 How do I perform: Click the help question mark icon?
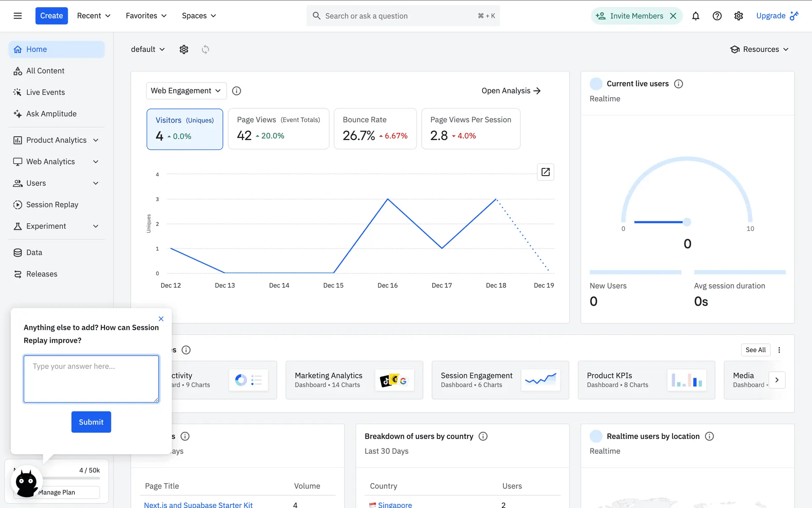[x=717, y=16]
